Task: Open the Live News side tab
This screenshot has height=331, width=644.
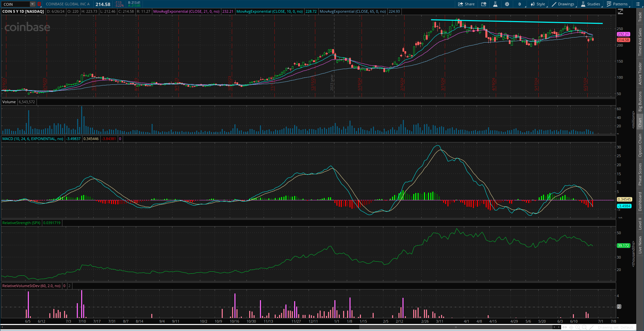Action: coord(640,245)
